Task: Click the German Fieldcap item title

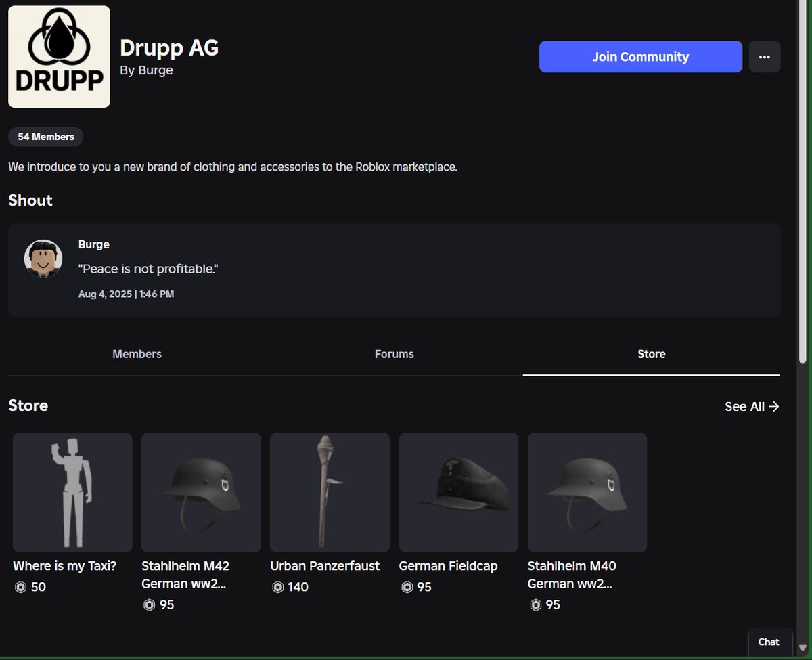Action: (x=448, y=566)
